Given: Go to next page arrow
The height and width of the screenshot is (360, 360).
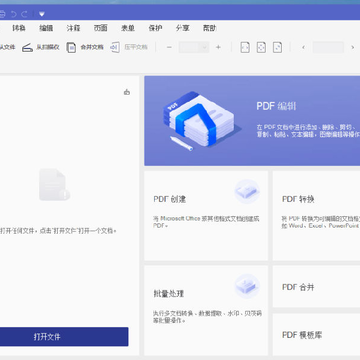Looking at the screenshot, I should [x=352, y=47].
